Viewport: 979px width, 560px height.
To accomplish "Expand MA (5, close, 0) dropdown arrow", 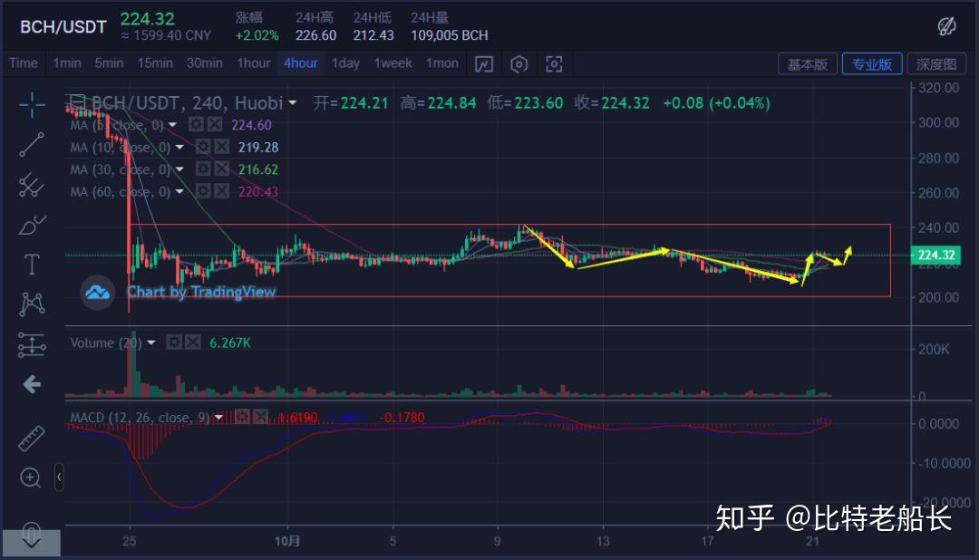I will (172, 125).
